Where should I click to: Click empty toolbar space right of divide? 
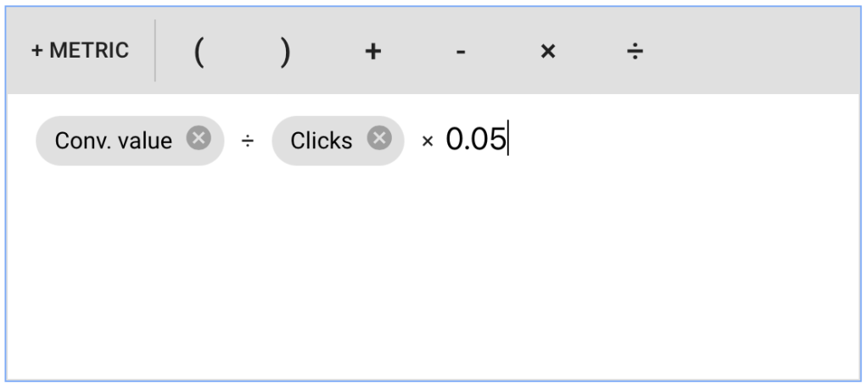click(x=755, y=52)
